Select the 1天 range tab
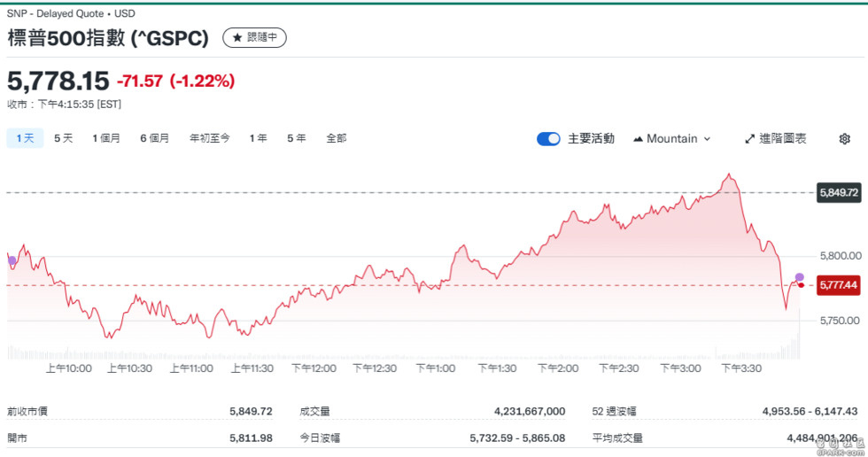868x457 pixels. [x=25, y=138]
